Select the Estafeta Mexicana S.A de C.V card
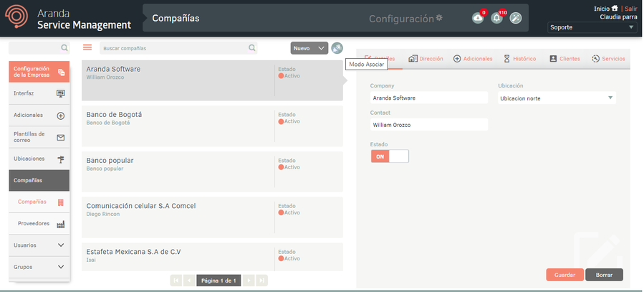 tap(212, 257)
